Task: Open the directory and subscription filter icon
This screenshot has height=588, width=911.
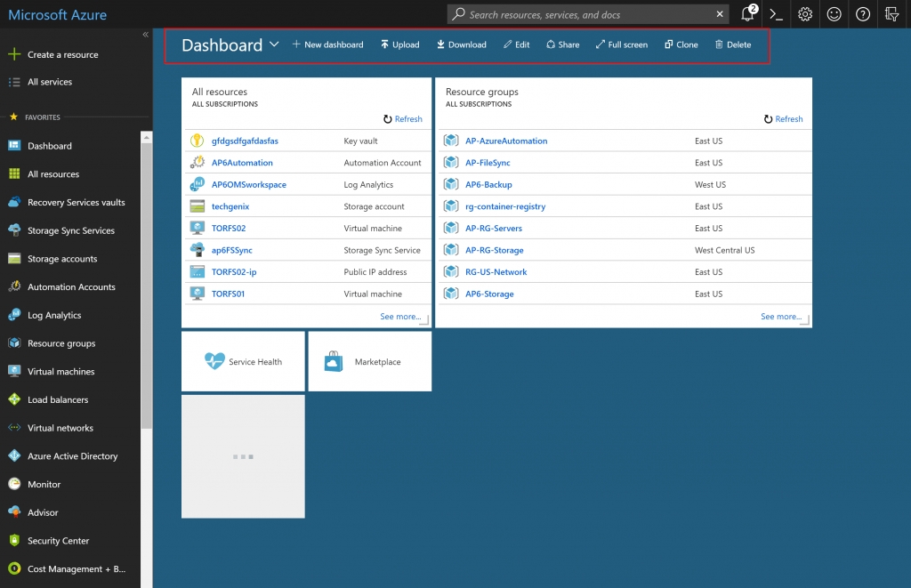Action: point(891,14)
